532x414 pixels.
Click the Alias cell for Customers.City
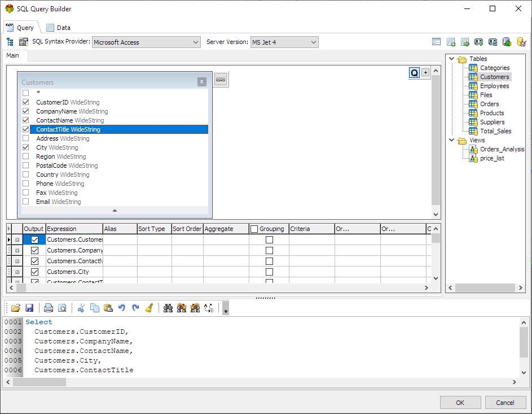[x=120, y=272]
